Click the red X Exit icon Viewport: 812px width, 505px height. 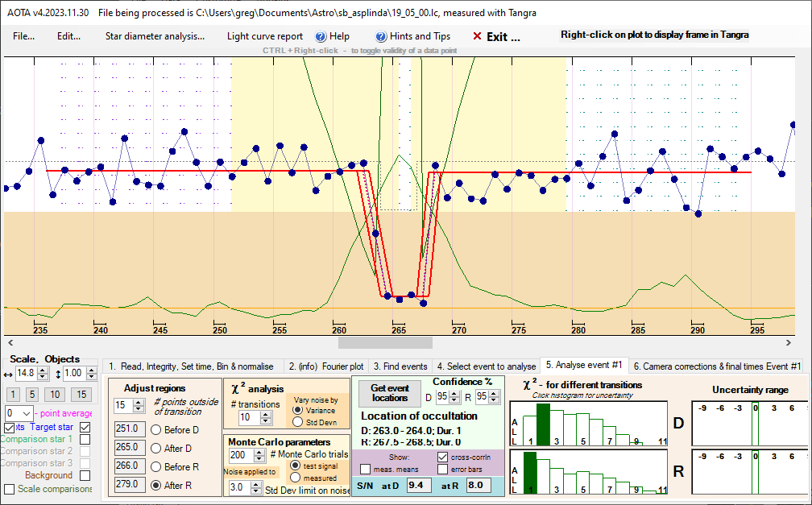click(477, 36)
